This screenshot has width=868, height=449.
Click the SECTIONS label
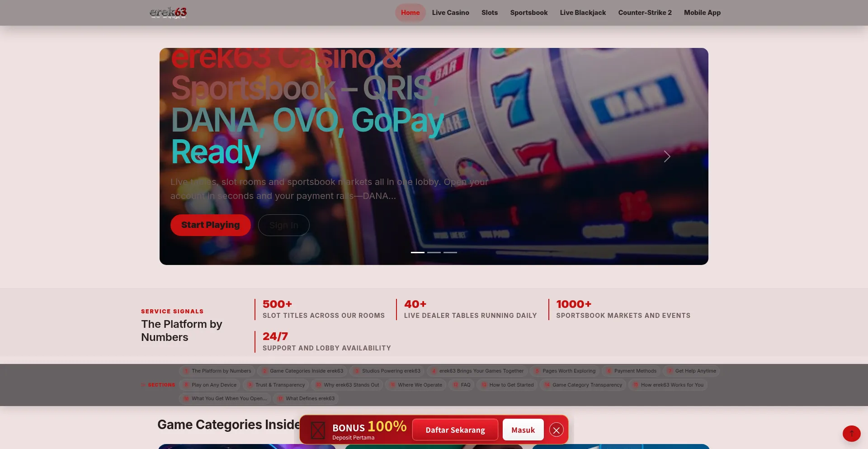click(158, 385)
